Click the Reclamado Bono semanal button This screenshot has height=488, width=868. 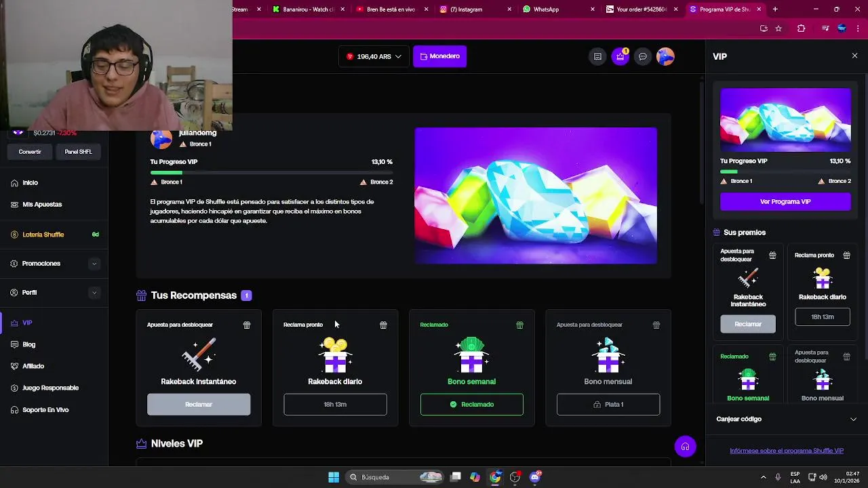(x=472, y=405)
